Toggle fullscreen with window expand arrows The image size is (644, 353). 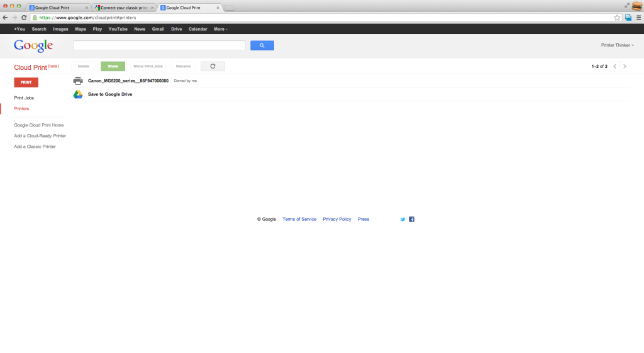click(x=627, y=5)
